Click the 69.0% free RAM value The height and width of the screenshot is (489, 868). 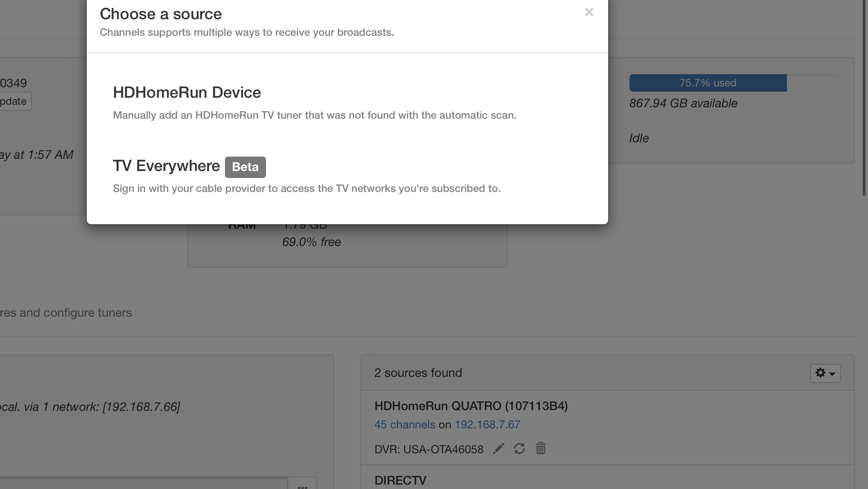(x=311, y=242)
